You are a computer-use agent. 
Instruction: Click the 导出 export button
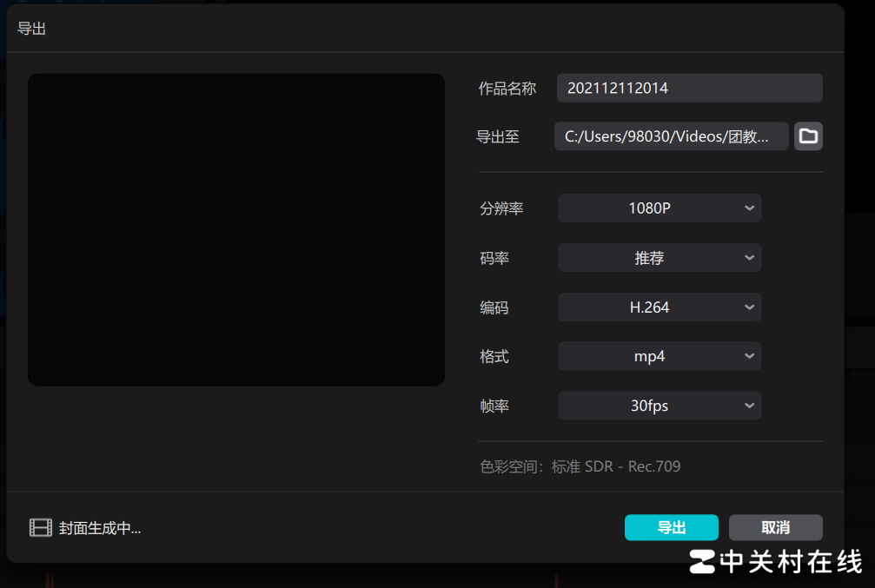671,527
